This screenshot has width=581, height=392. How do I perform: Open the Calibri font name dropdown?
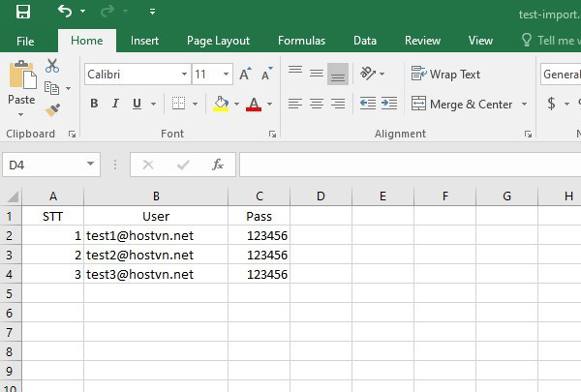click(x=184, y=75)
